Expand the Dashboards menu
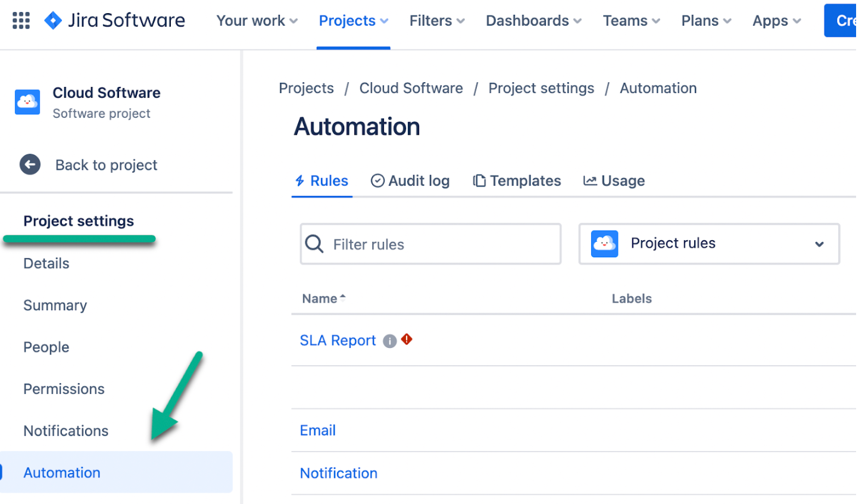Viewport: 868px width, 504px height. (533, 21)
